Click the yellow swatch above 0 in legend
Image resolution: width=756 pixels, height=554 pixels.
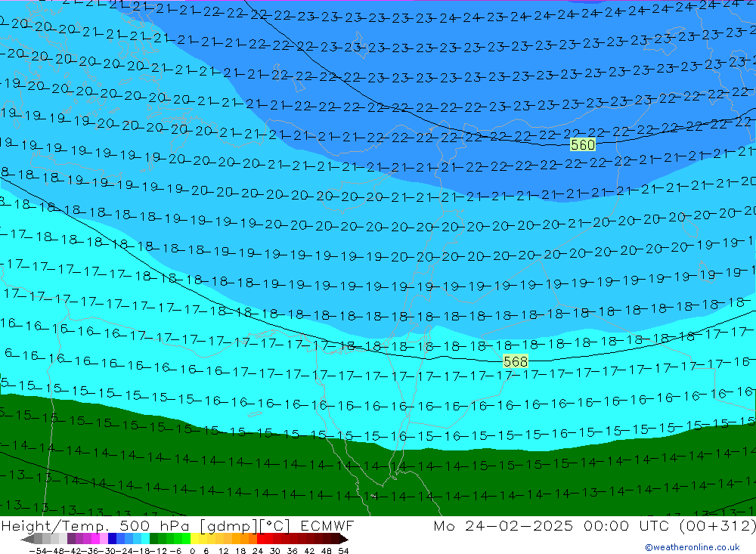[194, 539]
